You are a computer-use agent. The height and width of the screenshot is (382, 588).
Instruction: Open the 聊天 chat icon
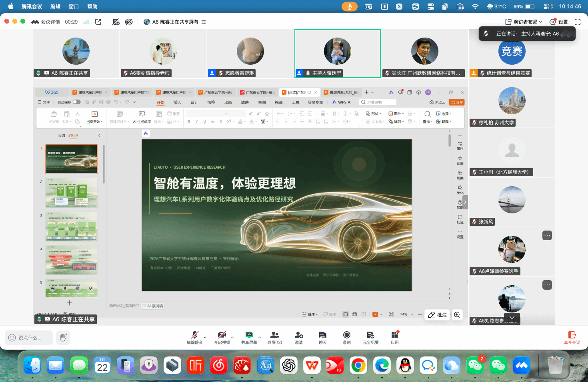point(323,337)
